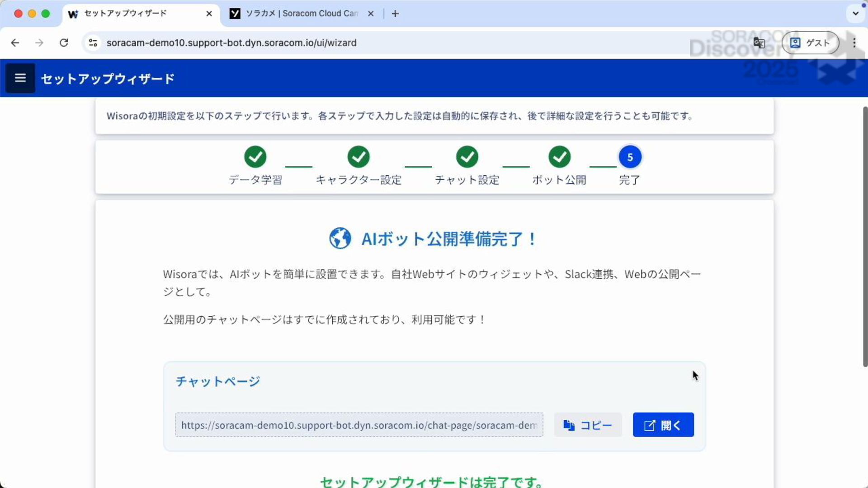Image resolution: width=868 pixels, height=488 pixels.
Task: Close the セットアップウィザード tab
Action: (209, 14)
